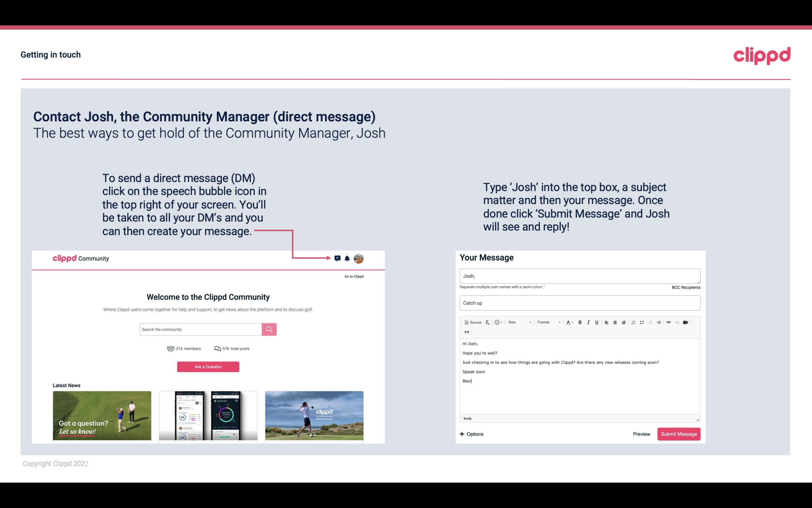Open the Options expander panel
This screenshot has height=508, width=812.
point(472,434)
